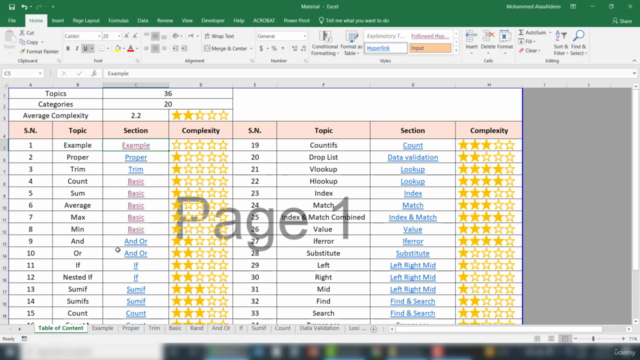Decrease the font size

click(x=135, y=36)
